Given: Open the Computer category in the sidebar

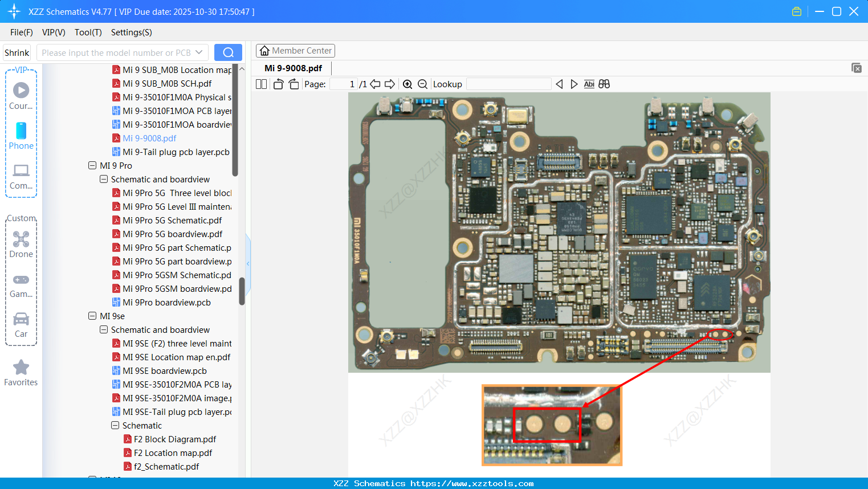Looking at the screenshot, I should tap(21, 176).
